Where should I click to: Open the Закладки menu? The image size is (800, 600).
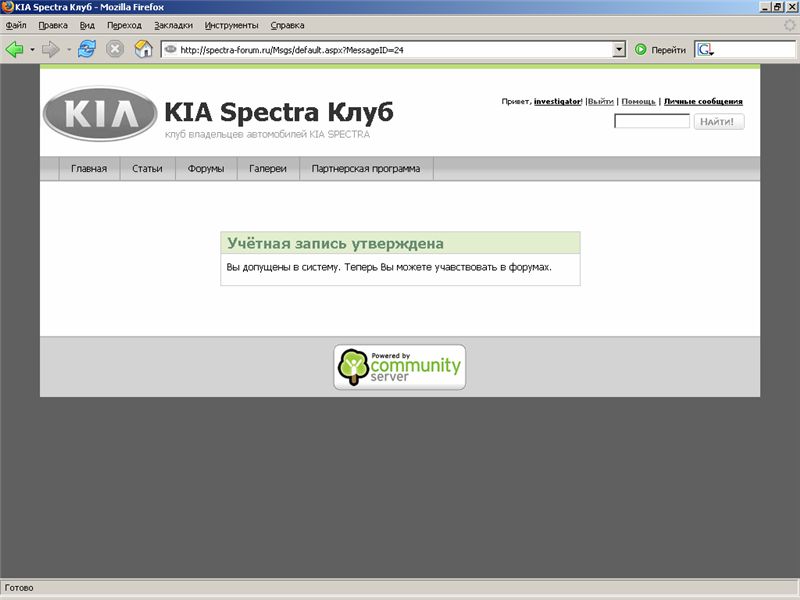pos(174,25)
